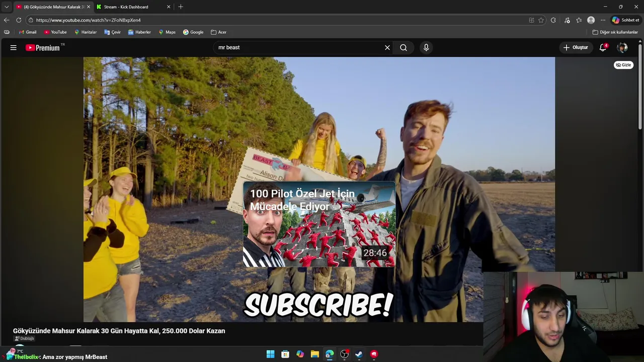This screenshot has width=644, height=362.
Task: Open YouTube account avatar menu
Action: (622, 47)
